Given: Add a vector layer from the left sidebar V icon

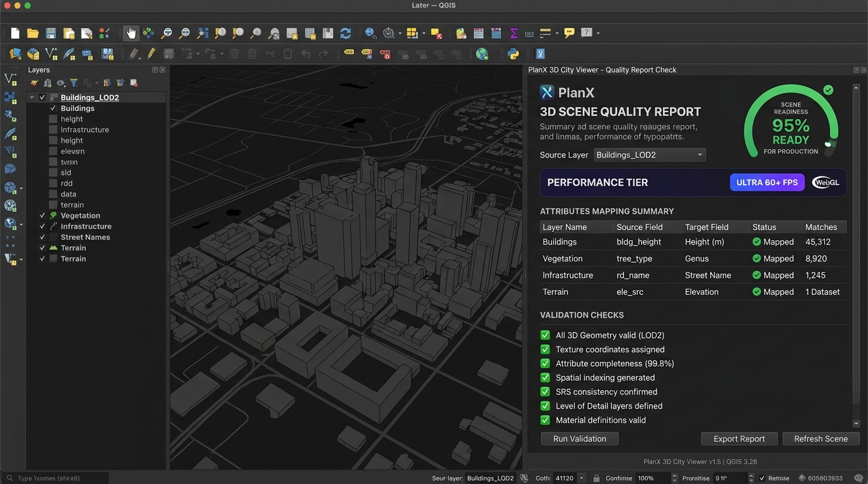Looking at the screenshot, I should pyautogui.click(x=10, y=79).
